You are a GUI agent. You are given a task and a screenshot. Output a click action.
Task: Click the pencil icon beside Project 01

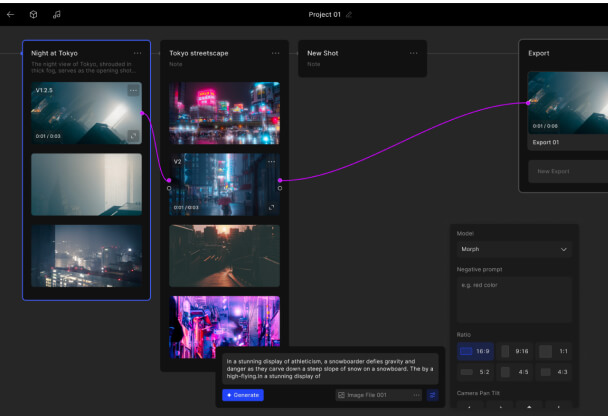pos(349,15)
